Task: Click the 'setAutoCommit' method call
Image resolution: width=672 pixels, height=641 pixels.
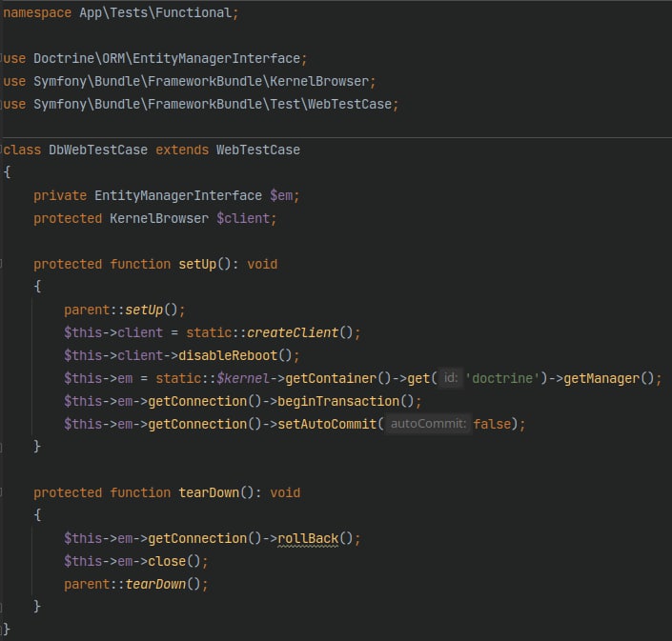Action: (x=327, y=424)
